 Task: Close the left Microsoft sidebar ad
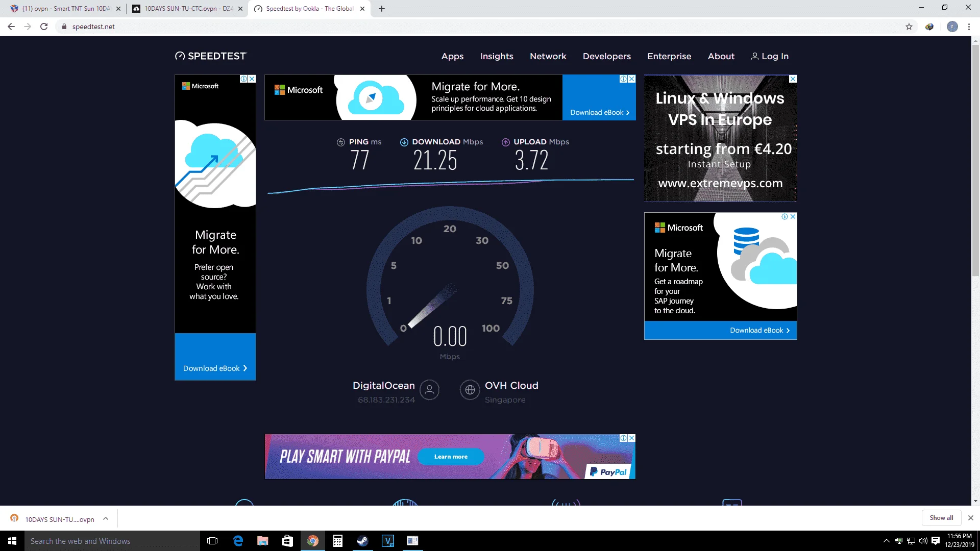coord(252,79)
